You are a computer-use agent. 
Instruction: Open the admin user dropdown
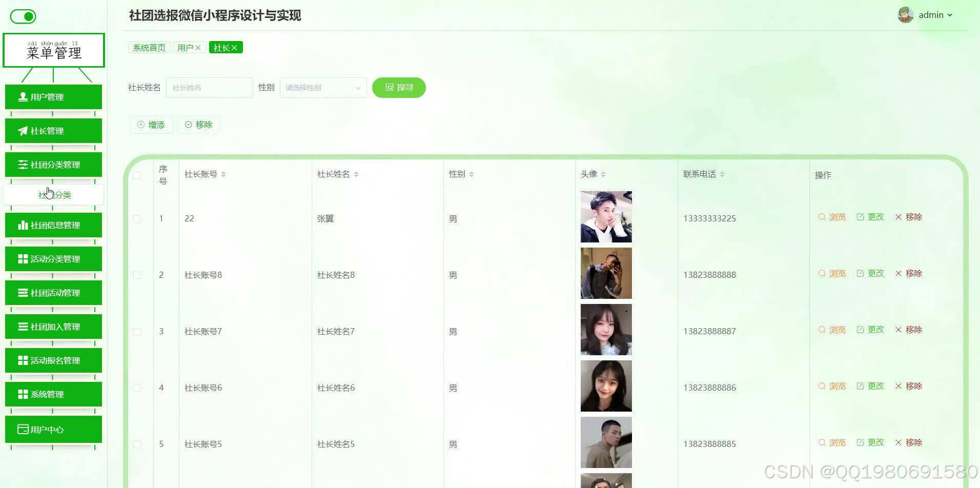click(x=935, y=15)
